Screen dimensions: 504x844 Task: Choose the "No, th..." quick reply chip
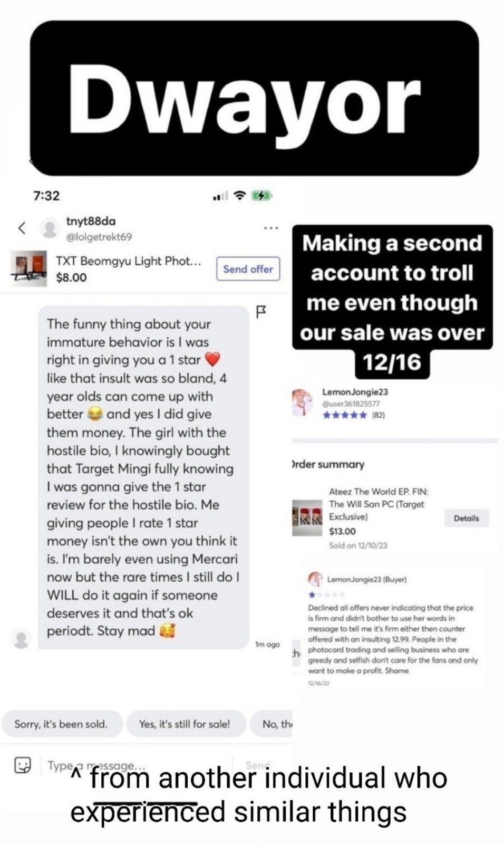pyautogui.click(x=272, y=724)
